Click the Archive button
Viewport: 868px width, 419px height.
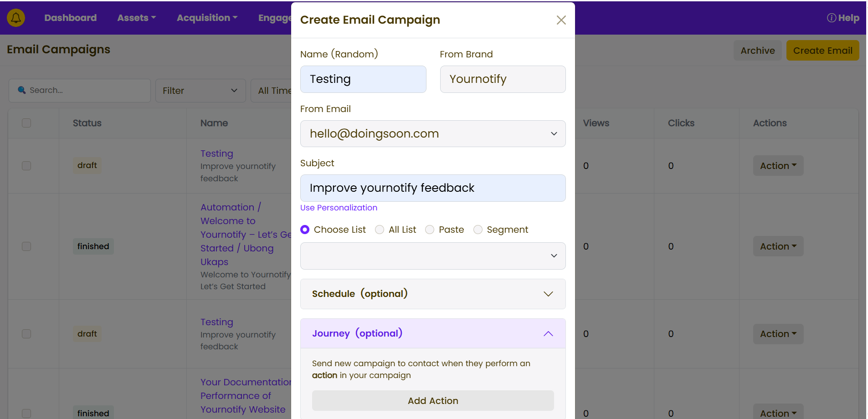coord(757,51)
